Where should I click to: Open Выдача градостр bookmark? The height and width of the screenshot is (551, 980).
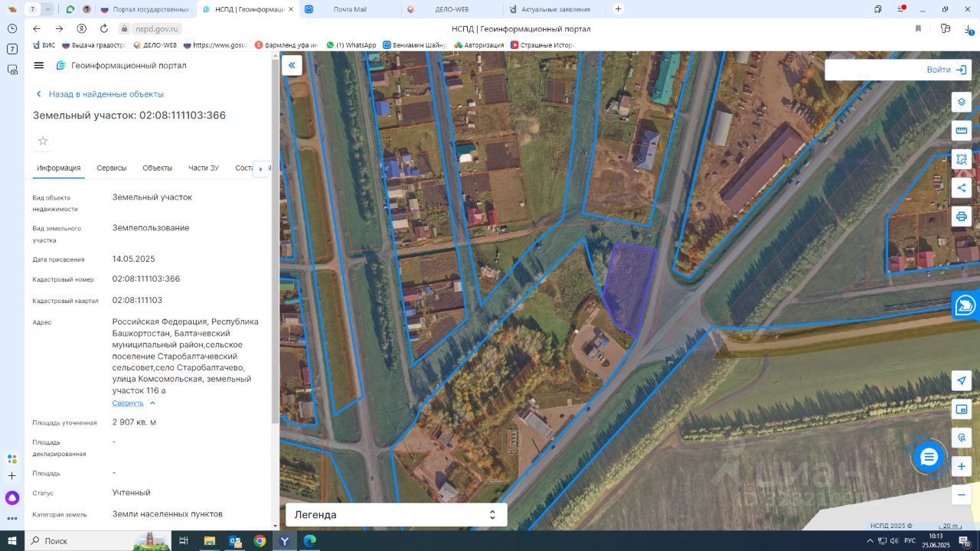click(95, 45)
